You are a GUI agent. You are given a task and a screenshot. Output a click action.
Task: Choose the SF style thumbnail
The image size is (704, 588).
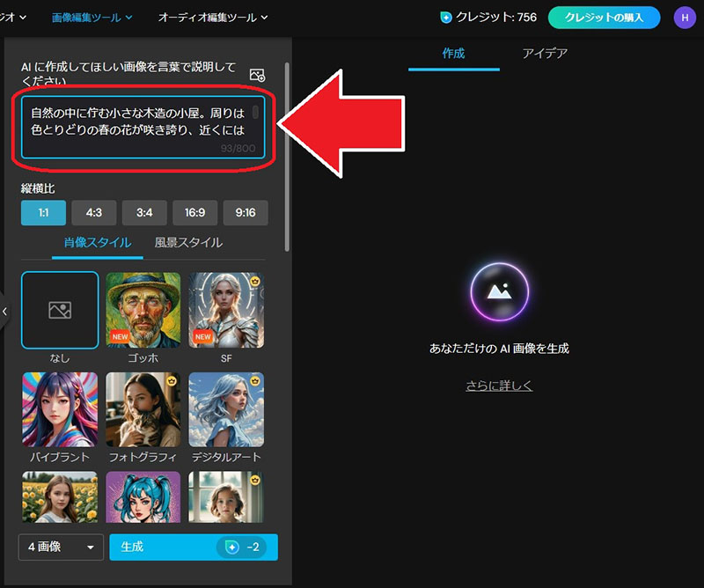click(x=226, y=310)
